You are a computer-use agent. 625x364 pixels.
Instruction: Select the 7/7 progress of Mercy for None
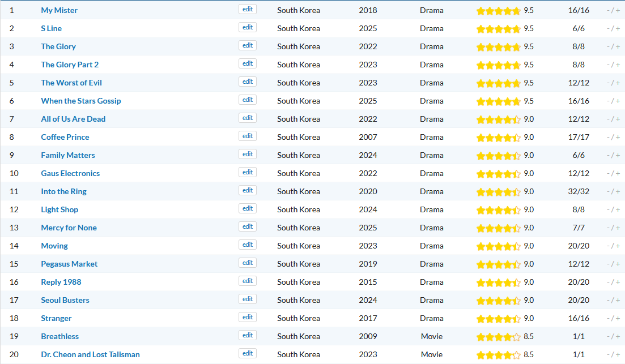coord(579,228)
